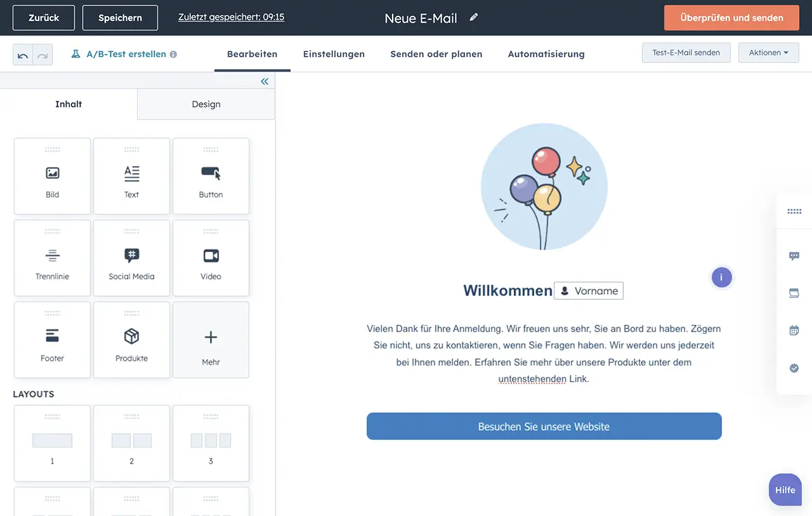Select the Footer content module

pyautogui.click(x=52, y=340)
